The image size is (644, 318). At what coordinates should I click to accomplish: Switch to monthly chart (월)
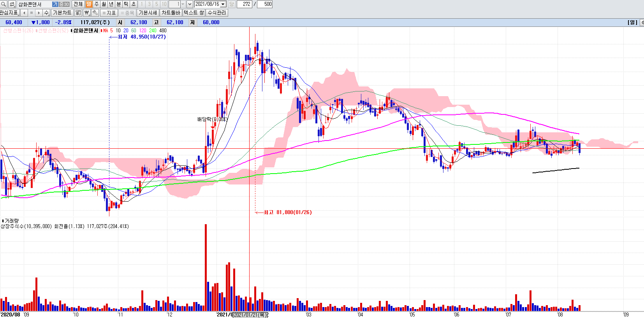104,4
